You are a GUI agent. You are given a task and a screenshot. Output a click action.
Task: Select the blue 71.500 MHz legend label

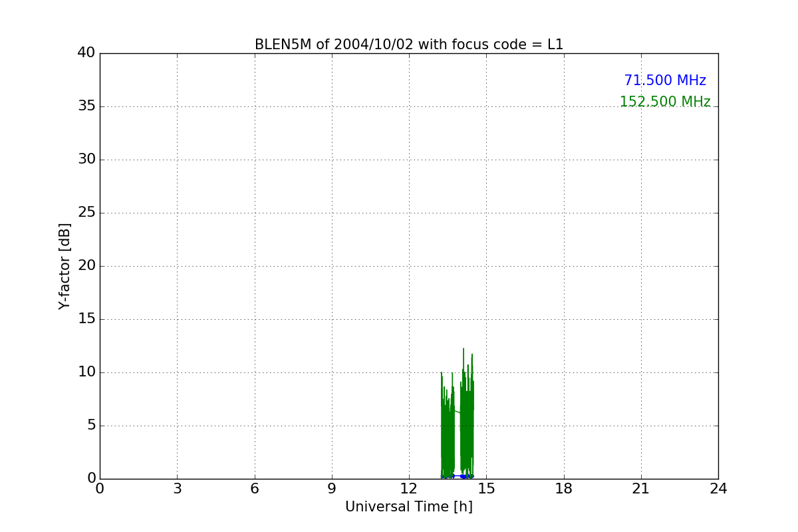665,80
